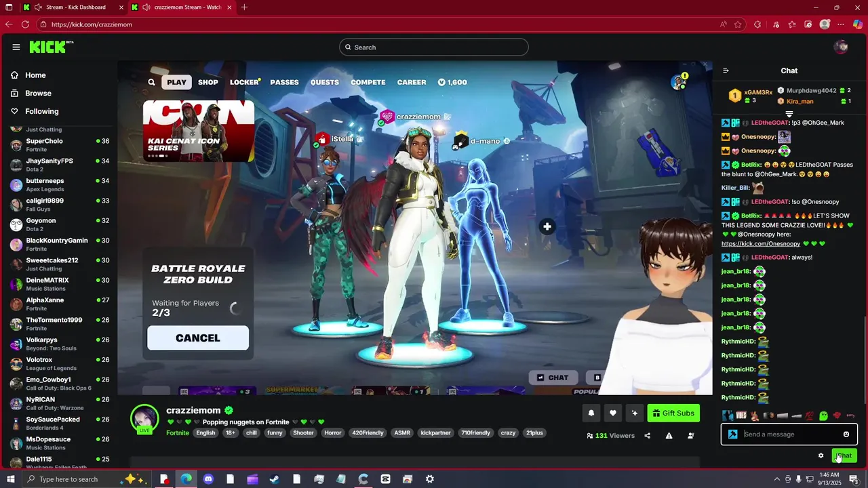868x488 pixels.
Task: Click the green Chat send button
Action: [844, 455]
